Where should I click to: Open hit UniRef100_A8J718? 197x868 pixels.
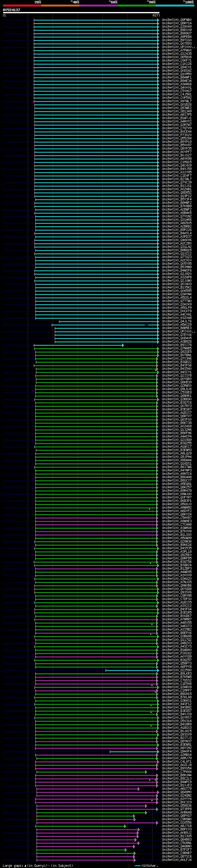[176, 826]
